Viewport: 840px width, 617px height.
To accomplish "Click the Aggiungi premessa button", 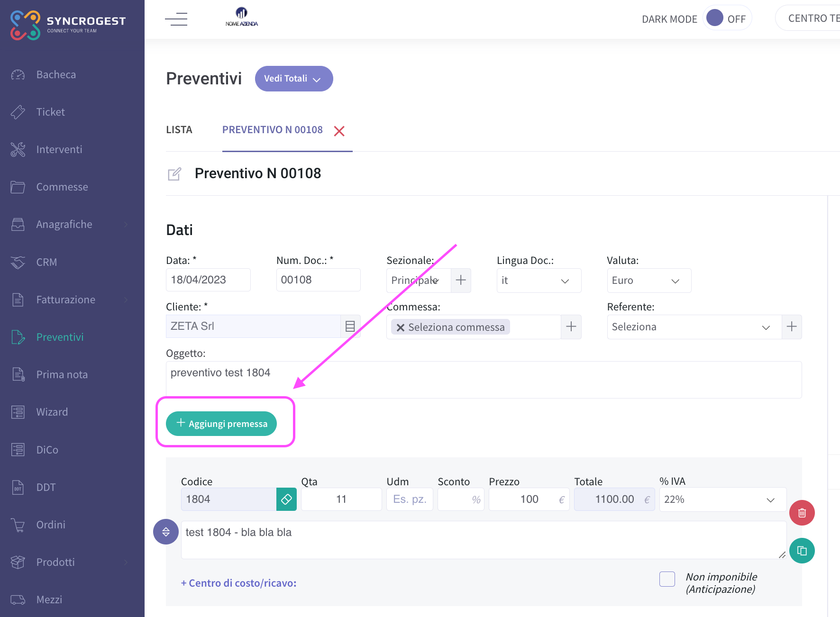I will click(221, 424).
